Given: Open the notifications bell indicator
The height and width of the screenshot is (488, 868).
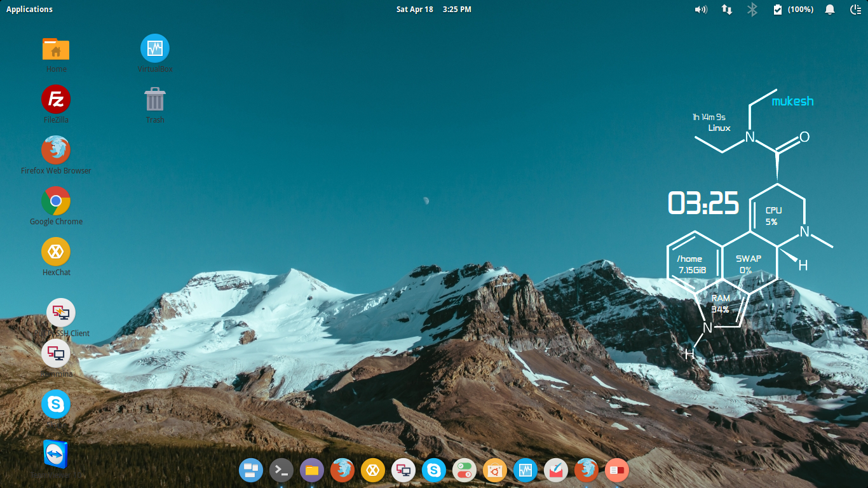Looking at the screenshot, I should [x=830, y=10].
